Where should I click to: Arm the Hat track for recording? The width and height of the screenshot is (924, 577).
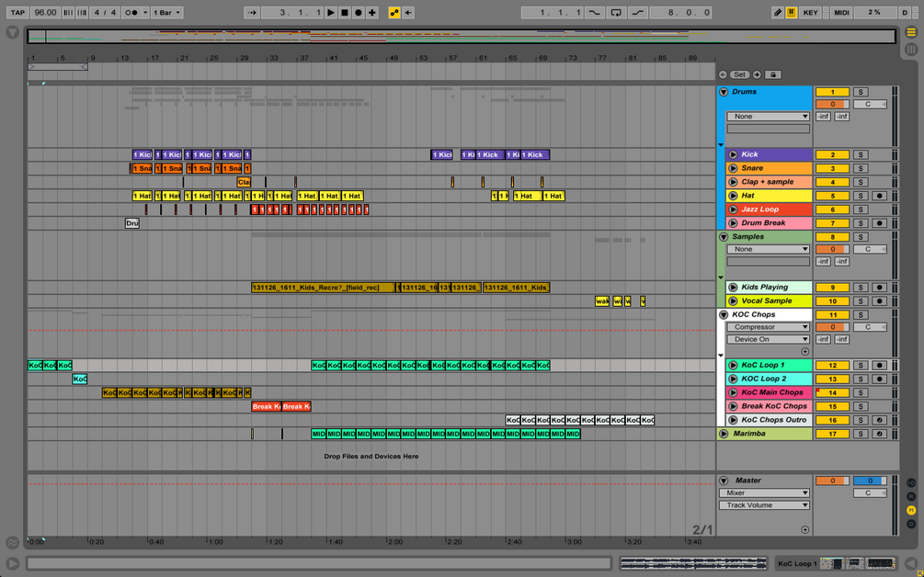tap(879, 196)
